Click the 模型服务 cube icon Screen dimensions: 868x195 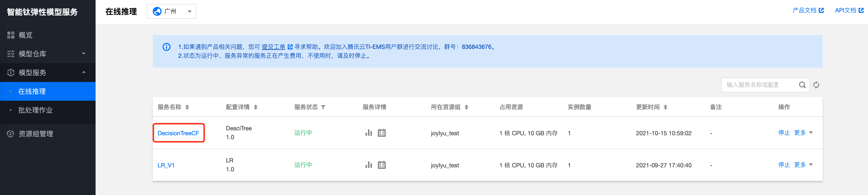pos(11,73)
